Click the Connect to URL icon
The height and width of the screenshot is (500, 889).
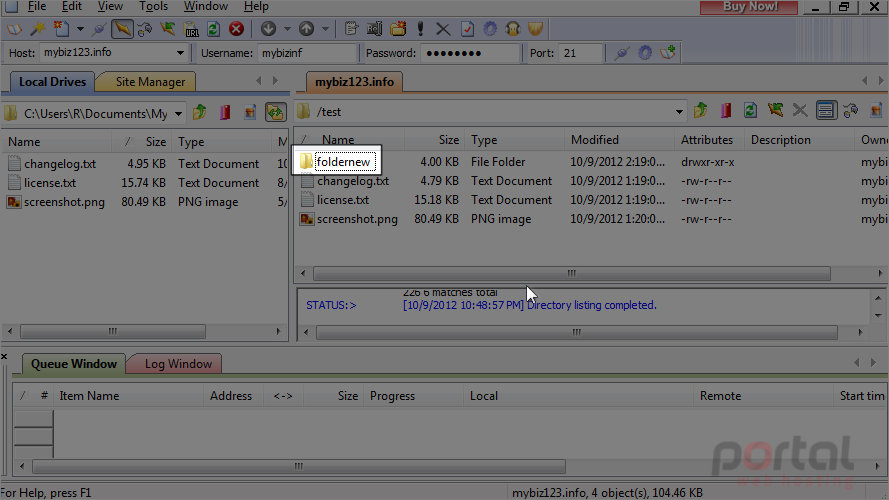click(192, 29)
